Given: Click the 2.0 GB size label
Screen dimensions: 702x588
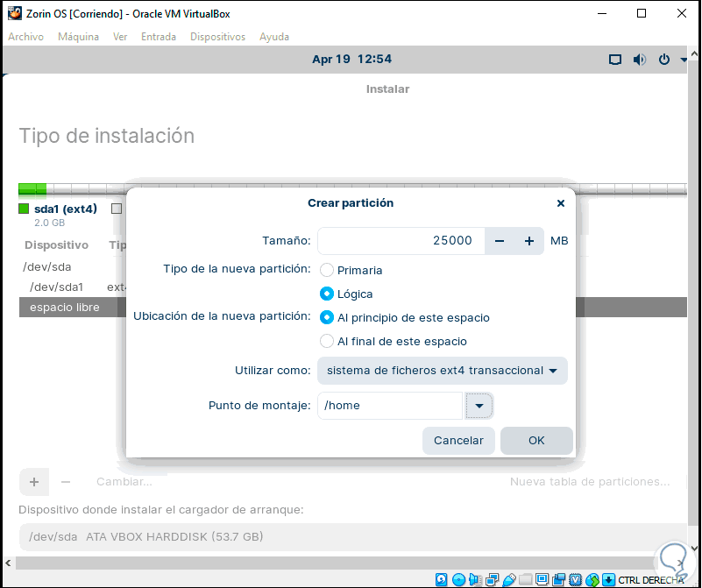Looking at the screenshot, I should [50, 223].
